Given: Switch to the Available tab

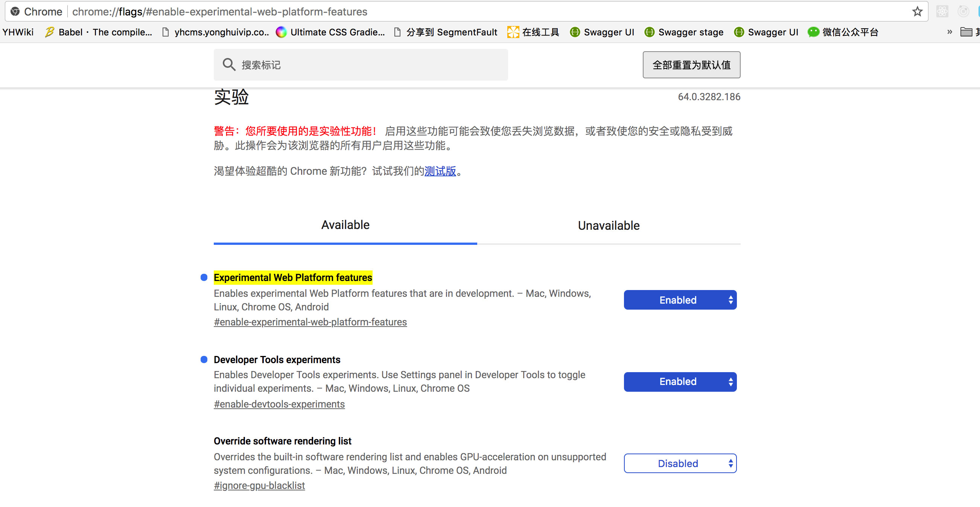Looking at the screenshot, I should (345, 225).
